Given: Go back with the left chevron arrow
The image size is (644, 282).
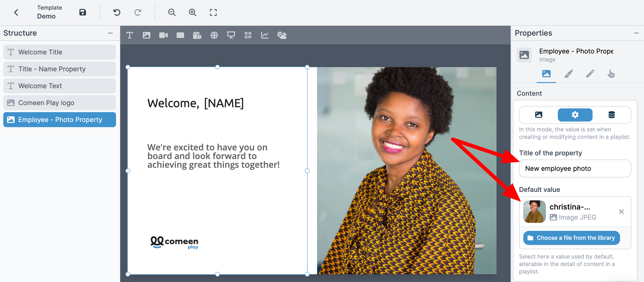Looking at the screenshot, I should pyautogui.click(x=16, y=12).
